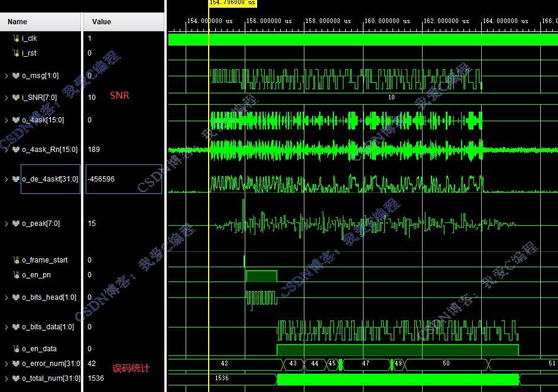Screen dimensions: 558x392
Task: Click the o_msg[1:0] bus icon
Action: (x=16, y=76)
